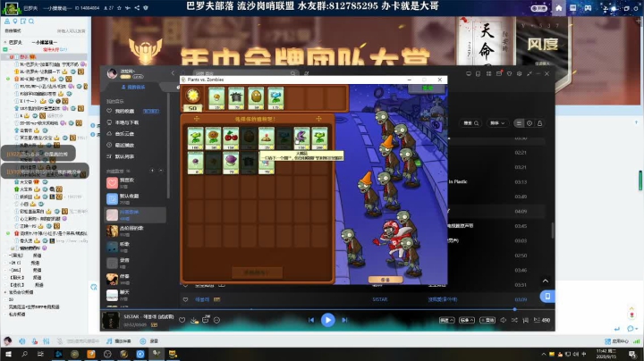The height and width of the screenshot is (361, 644).
Task: Open the game controller icon in YY top bar
Action: 588,8
